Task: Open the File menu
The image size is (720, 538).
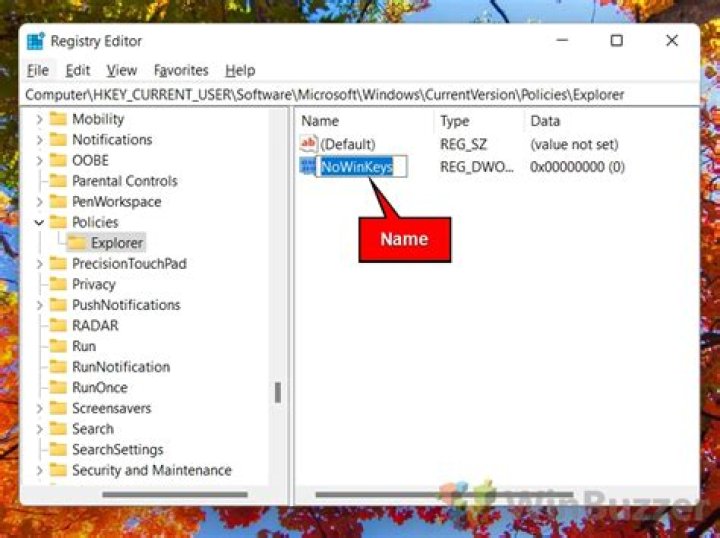Action: click(38, 70)
